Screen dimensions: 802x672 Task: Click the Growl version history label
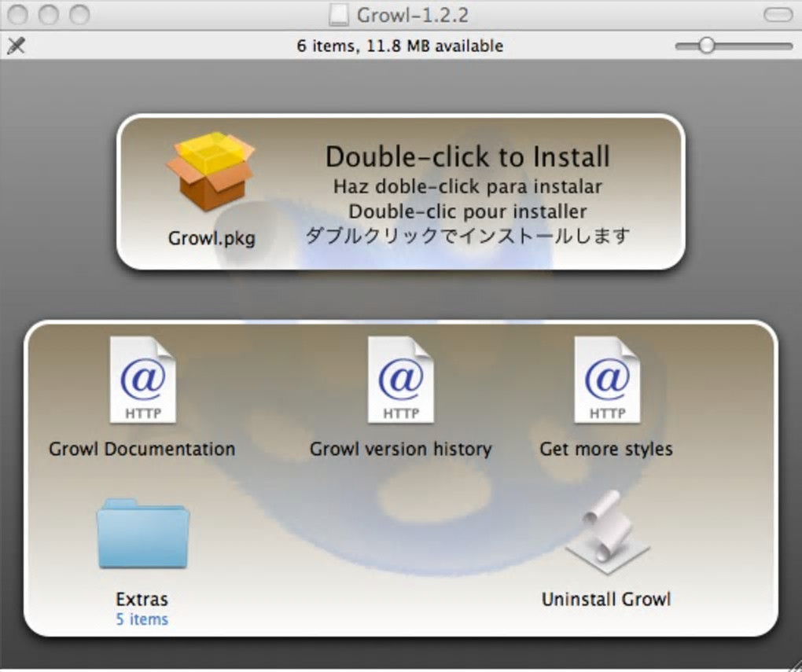400,449
